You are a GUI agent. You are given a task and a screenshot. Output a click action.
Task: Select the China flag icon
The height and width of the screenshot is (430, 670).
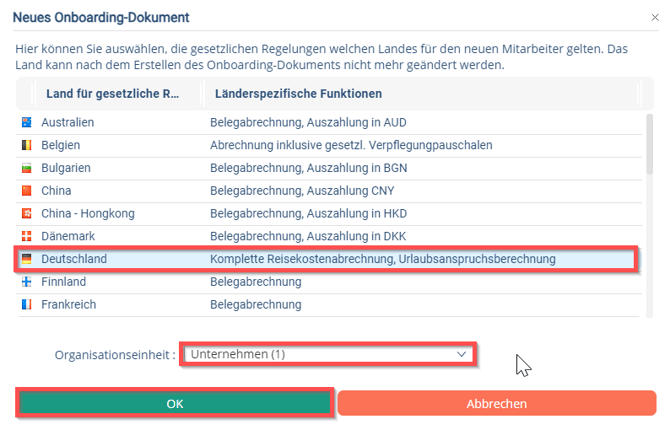tap(26, 191)
